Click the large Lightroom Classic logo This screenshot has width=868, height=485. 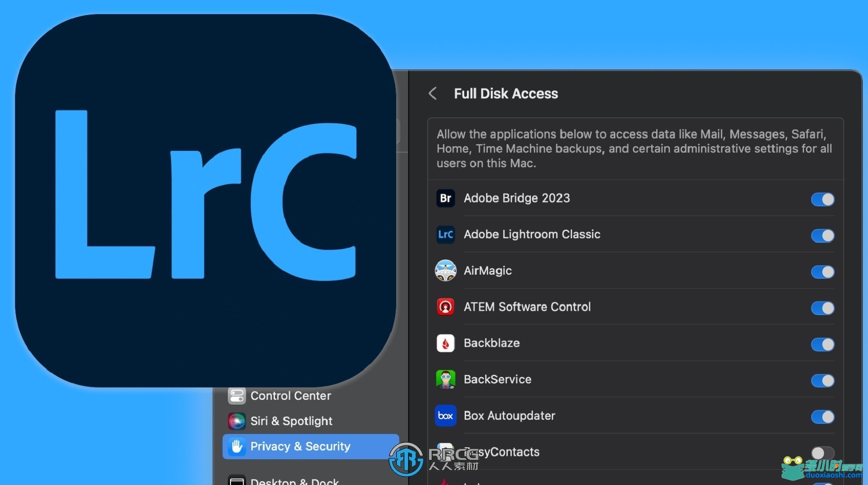[205, 199]
